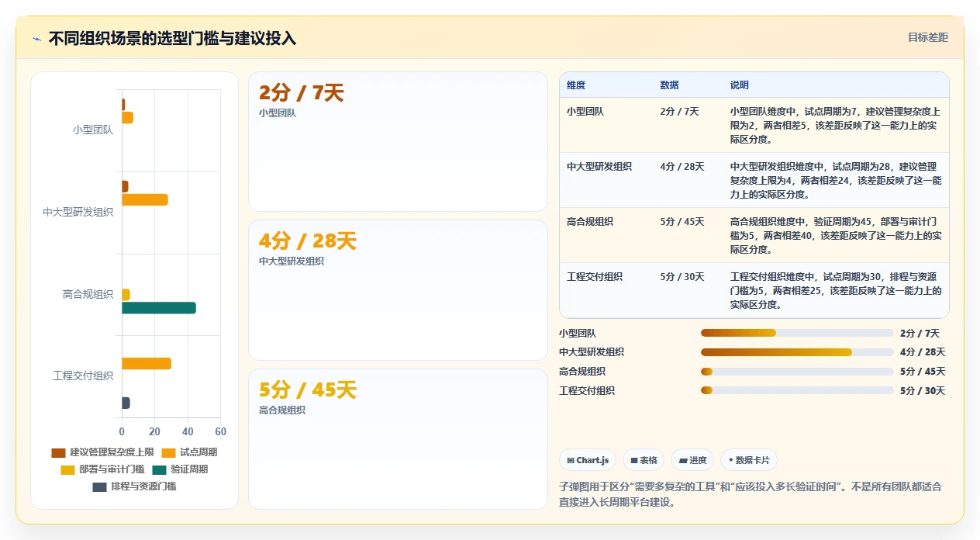Viewport: 980px width, 540px height.
Task: Click the 目标差距 label in header
Action: [x=928, y=37]
